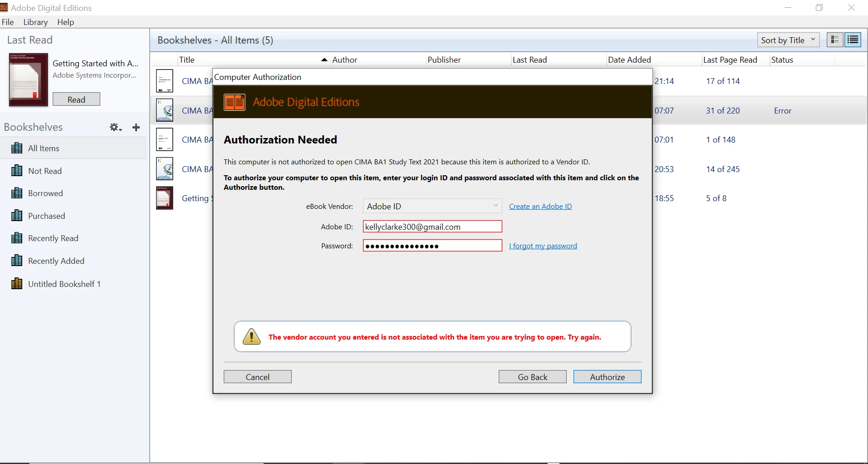The image size is (868, 464).
Task: Open the Library menu
Action: [x=35, y=22]
